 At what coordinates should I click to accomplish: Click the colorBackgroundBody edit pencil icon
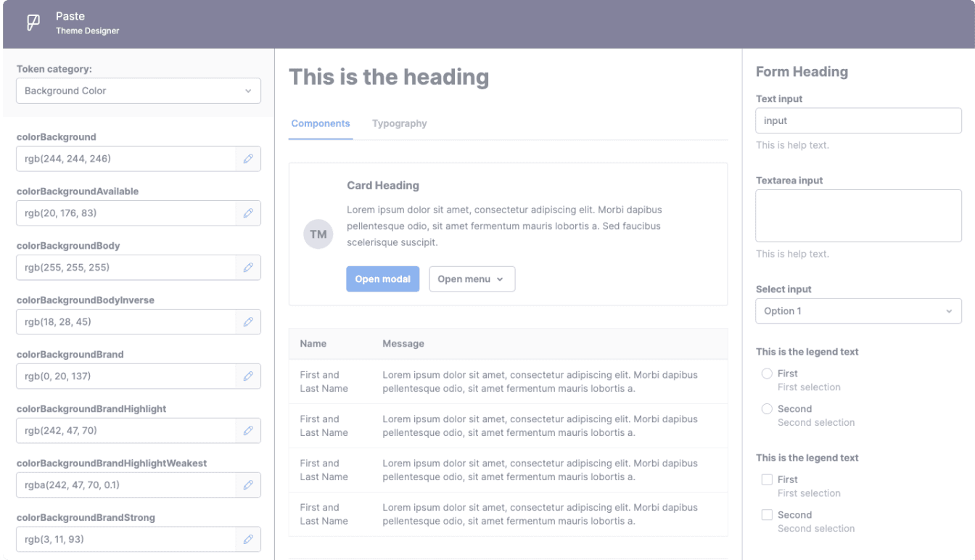point(248,268)
